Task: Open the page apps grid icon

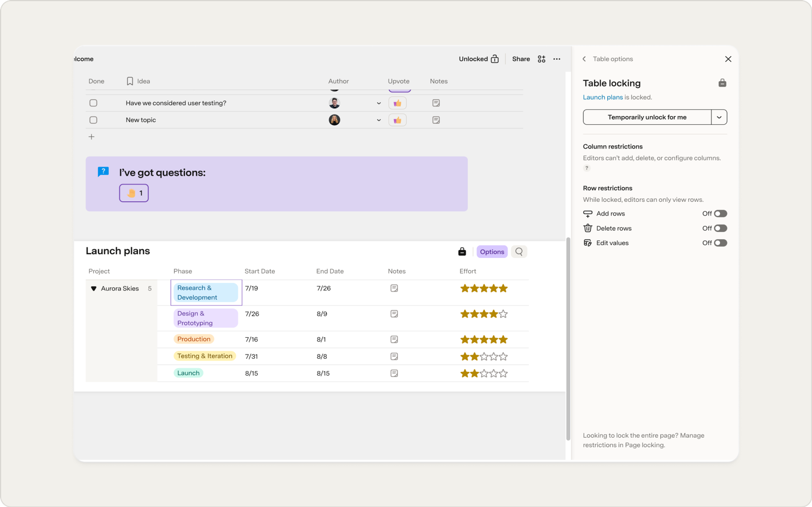Action: click(x=542, y=59)
